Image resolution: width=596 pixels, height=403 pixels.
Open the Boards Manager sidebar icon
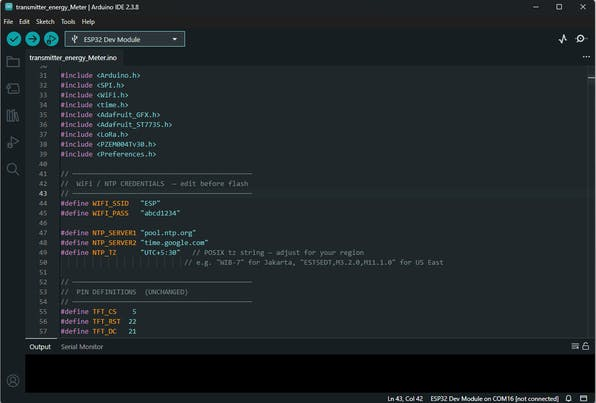pyautogui.click(x=13, y=89)
